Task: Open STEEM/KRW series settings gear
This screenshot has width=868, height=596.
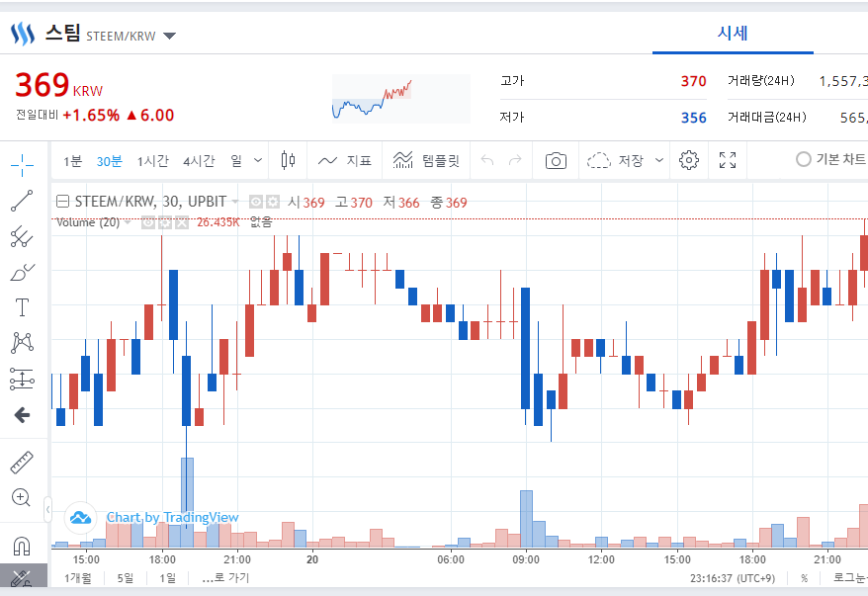Action: tap(272, 202)
